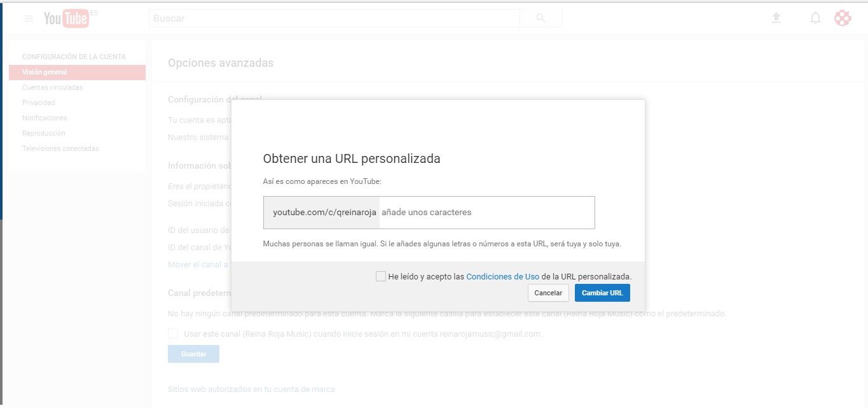868x408 pixels.
Task: Open Reproducción settings
Action: [43, 133]
